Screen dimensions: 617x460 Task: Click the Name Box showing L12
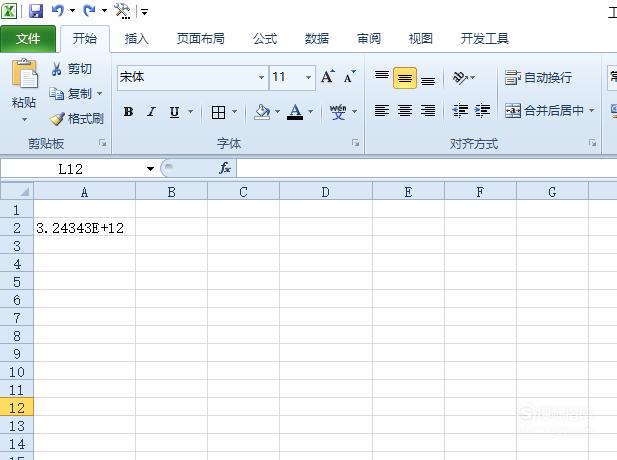coord(71,169)
